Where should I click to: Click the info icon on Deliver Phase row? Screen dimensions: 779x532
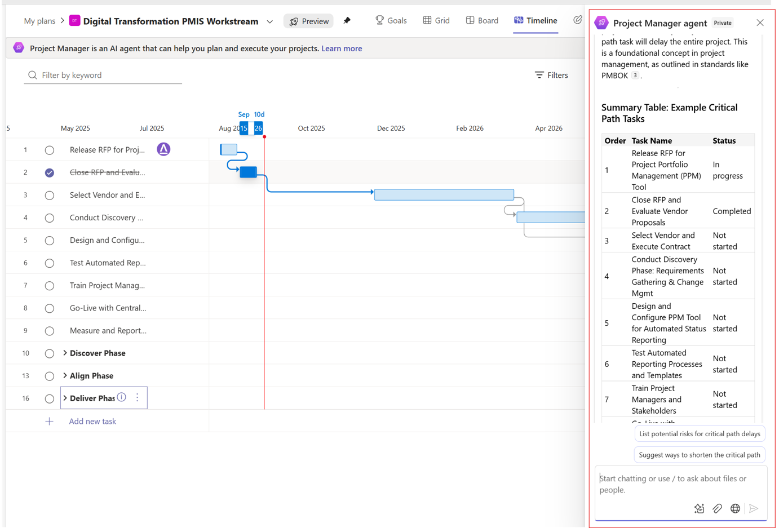[122, 397]
